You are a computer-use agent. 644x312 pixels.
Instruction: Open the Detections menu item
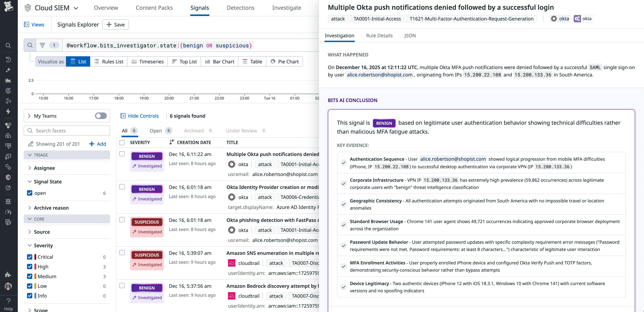point(240,8)
